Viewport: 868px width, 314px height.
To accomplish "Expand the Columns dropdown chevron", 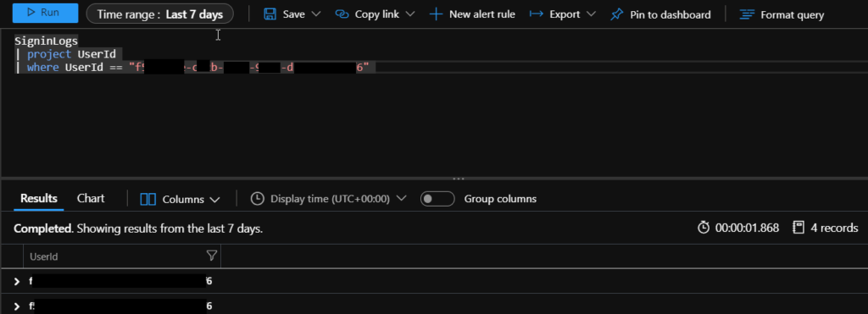I will [x=214, y=200].
